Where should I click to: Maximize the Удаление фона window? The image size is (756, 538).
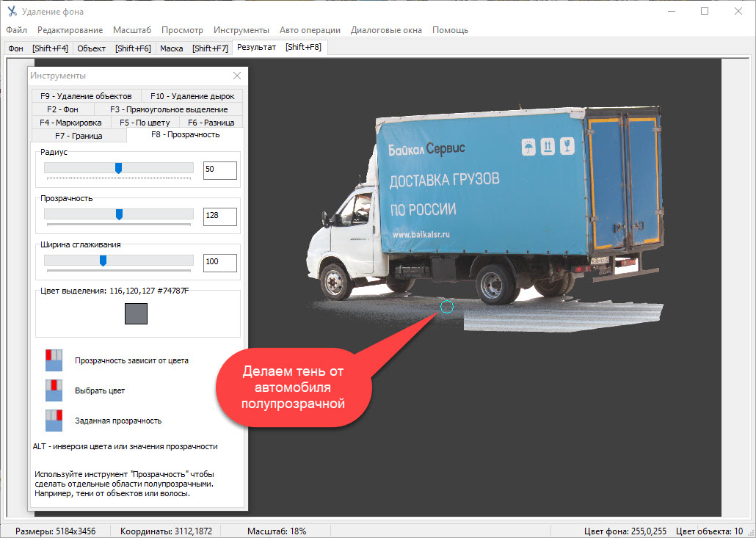(705, 11)
